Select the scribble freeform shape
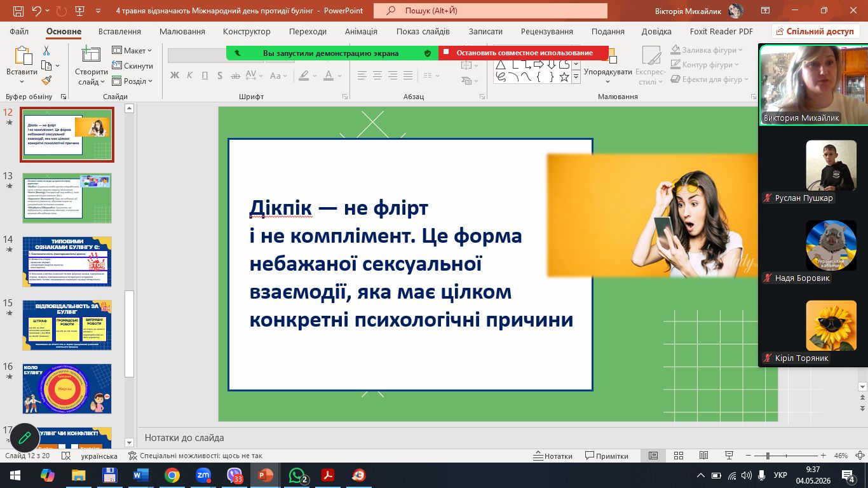Screen dimensions: 868x488 [x=501, y=77]
